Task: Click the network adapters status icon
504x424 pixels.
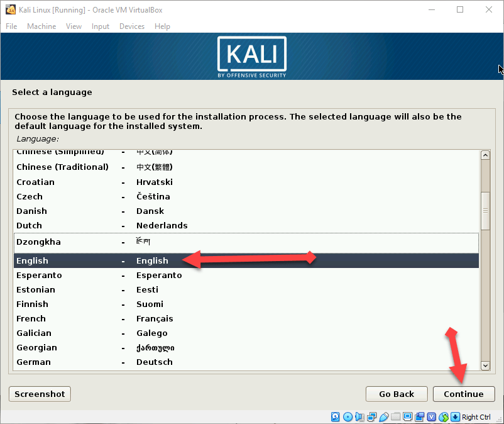Action: (371, 417)
